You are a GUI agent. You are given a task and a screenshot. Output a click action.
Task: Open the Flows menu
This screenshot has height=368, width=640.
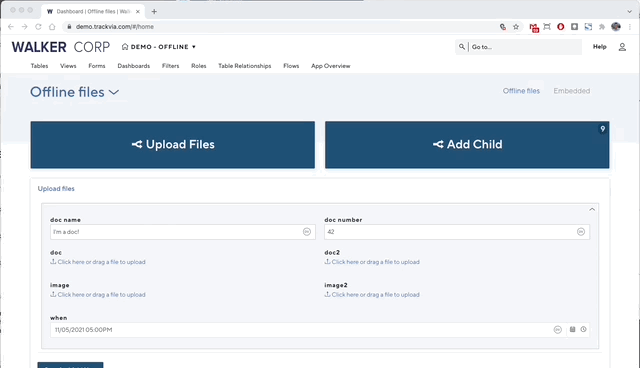coord(291,66)
